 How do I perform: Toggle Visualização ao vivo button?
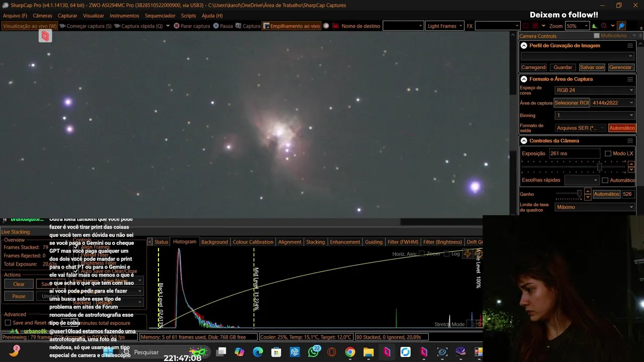(x=30, y=26)
